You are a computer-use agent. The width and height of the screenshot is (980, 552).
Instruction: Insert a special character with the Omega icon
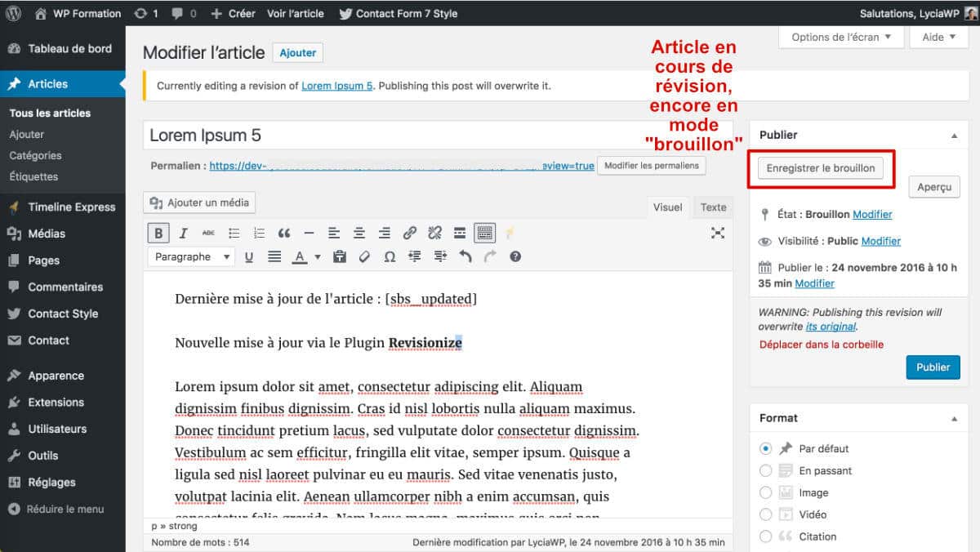pyautogui.click(x=389, y=256)
